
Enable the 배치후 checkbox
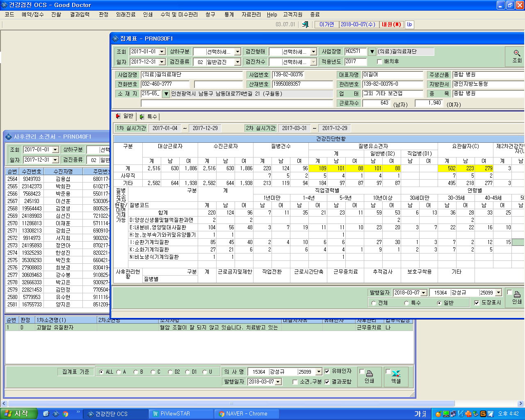click(379, 62)
